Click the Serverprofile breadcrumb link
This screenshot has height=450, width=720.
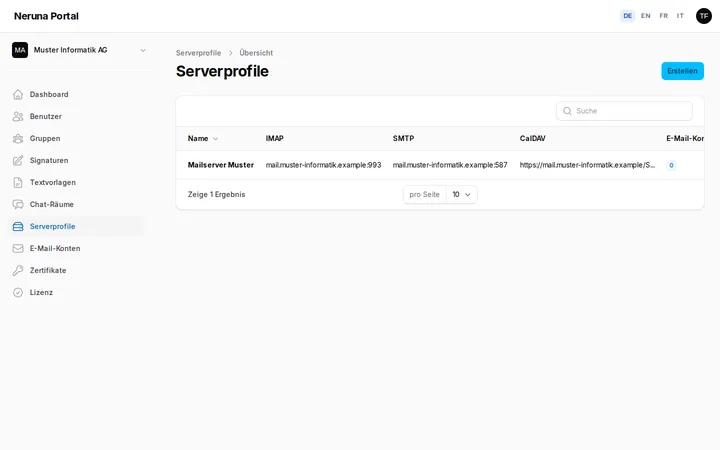(198, 53)
